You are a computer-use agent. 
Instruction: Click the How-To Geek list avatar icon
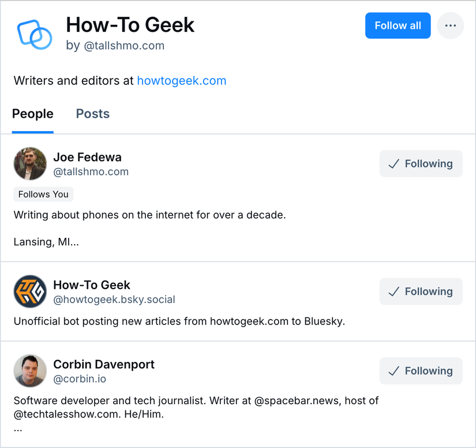click(35, 32)
